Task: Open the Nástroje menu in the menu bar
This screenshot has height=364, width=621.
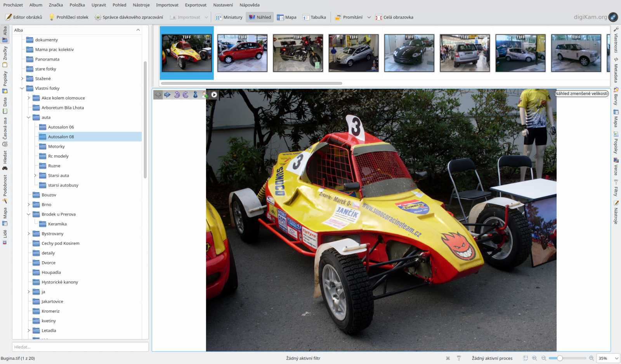Action: pyautogui.click(x=141, y=5)
